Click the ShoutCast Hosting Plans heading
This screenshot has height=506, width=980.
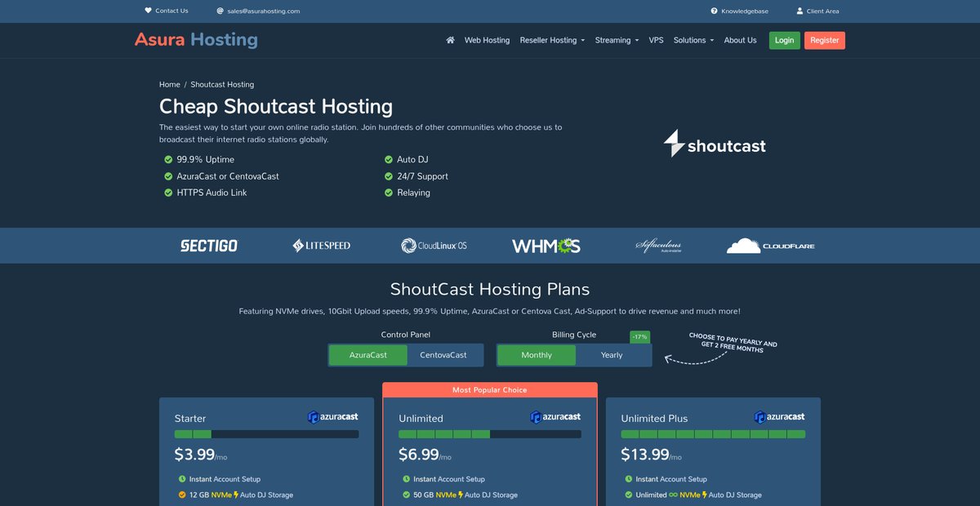point(490,289)
